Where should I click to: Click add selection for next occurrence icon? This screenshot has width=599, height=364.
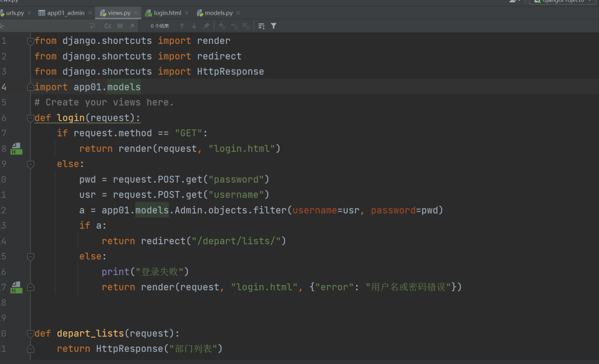tap(222, 26)
